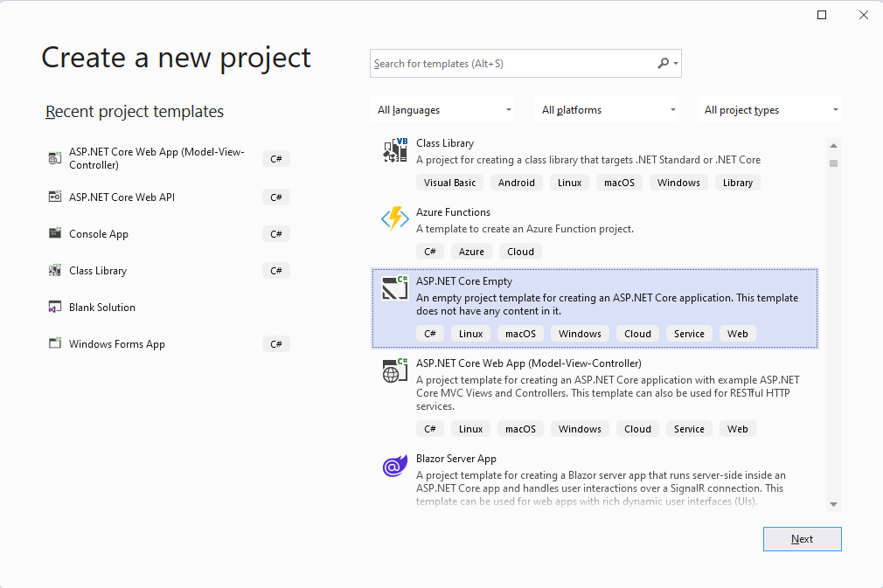Click the Azure Functions lightning bolt icon
This screenshot has height=588, width=883.
[x=395, y=219]
